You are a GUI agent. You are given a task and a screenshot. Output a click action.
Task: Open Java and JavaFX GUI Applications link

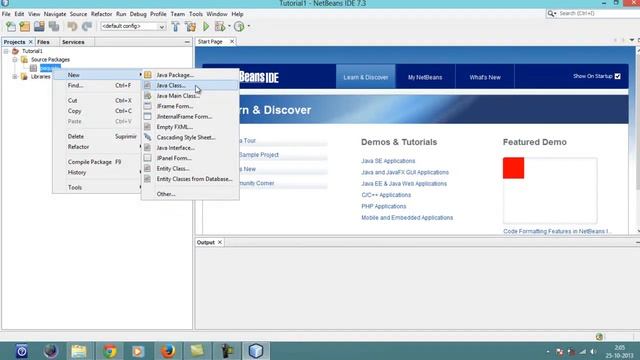point(405,173)
